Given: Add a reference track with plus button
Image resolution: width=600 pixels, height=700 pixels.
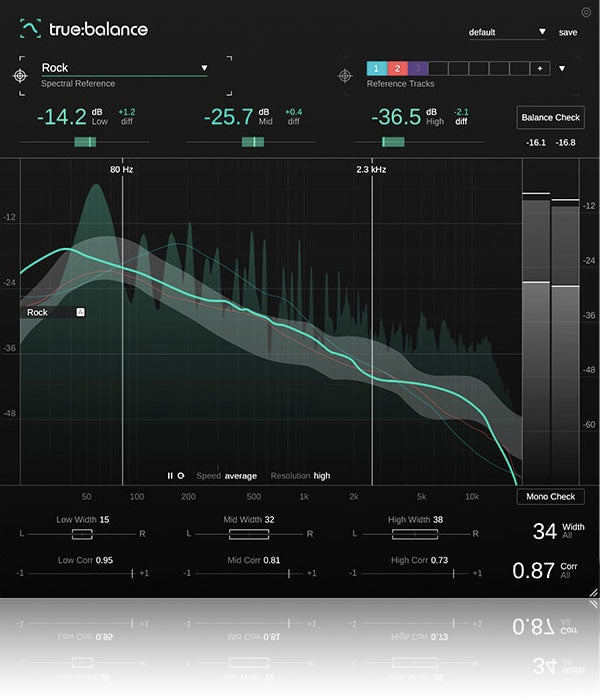Looking at the screenshot, I should coord(540,68).
